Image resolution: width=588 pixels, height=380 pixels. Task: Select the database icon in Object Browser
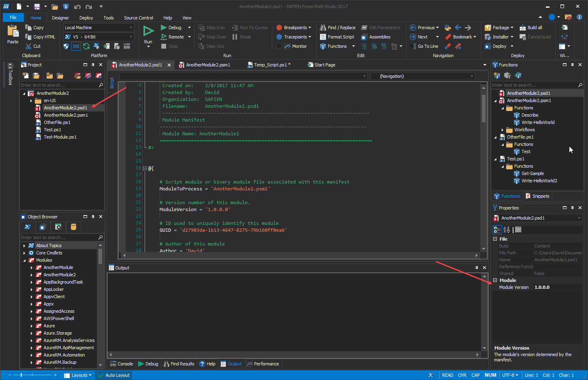pos(73,227)
